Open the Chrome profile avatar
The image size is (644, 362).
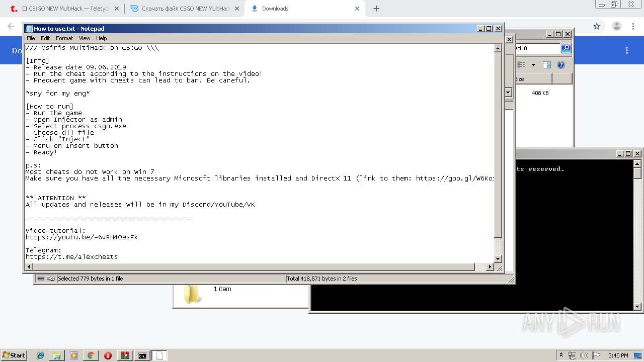616,26
